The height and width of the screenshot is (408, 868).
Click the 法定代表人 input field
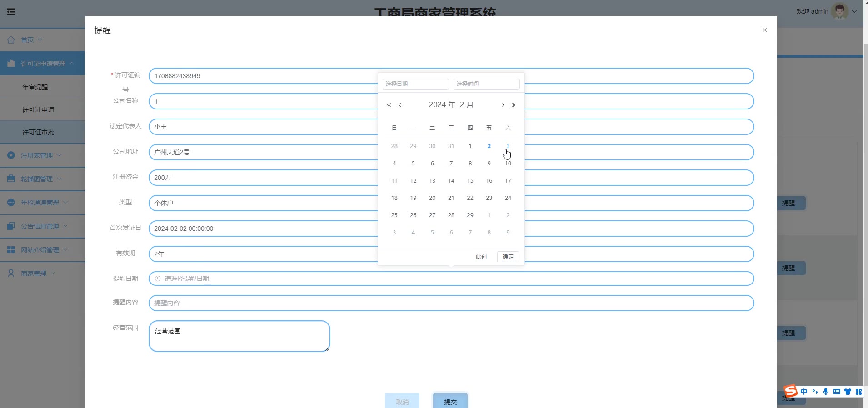451,127
